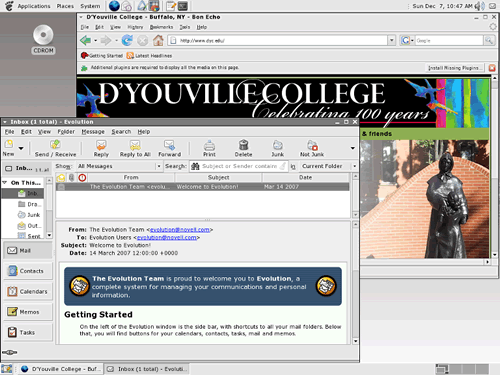Sort messages by important flag column
This screenshot has height=375, width=500.
[82, 178]
